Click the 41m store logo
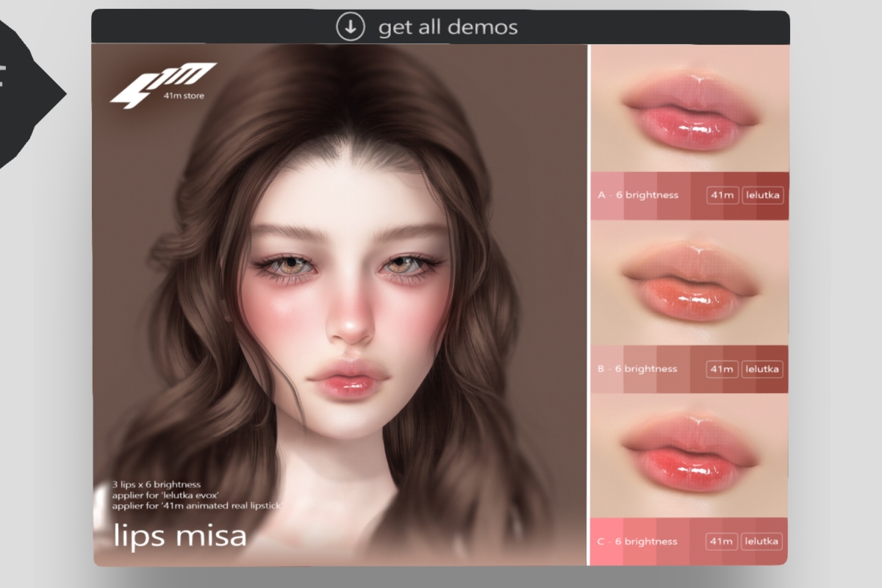 pos(163,85)
